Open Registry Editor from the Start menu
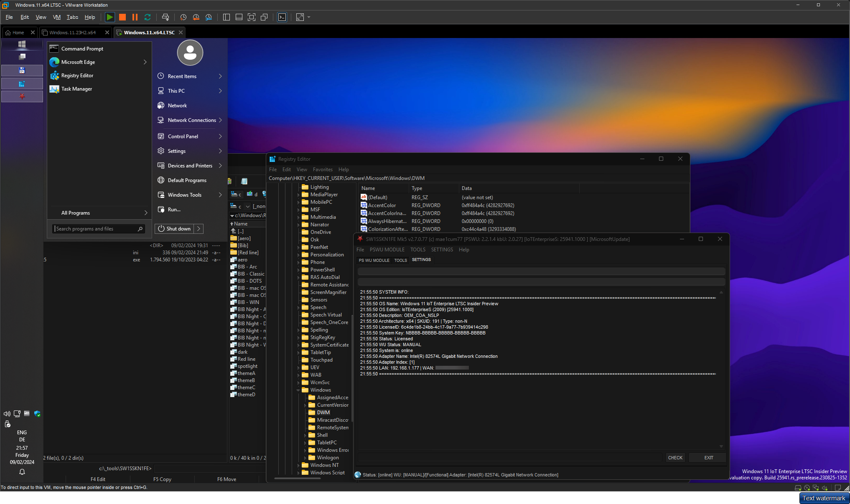Image resolution: width=850 pixels, height=504 pixels. [x=77, y=76]
